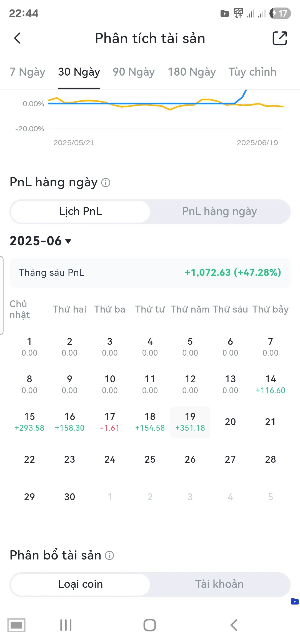Select Tài khoản allocation toggle
The image size is (300, 644).
(219, 584)
